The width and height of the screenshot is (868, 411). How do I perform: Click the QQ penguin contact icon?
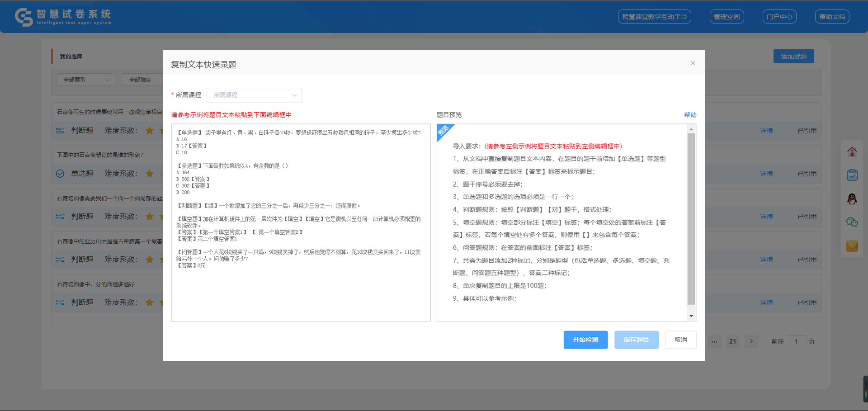(852, 199)
